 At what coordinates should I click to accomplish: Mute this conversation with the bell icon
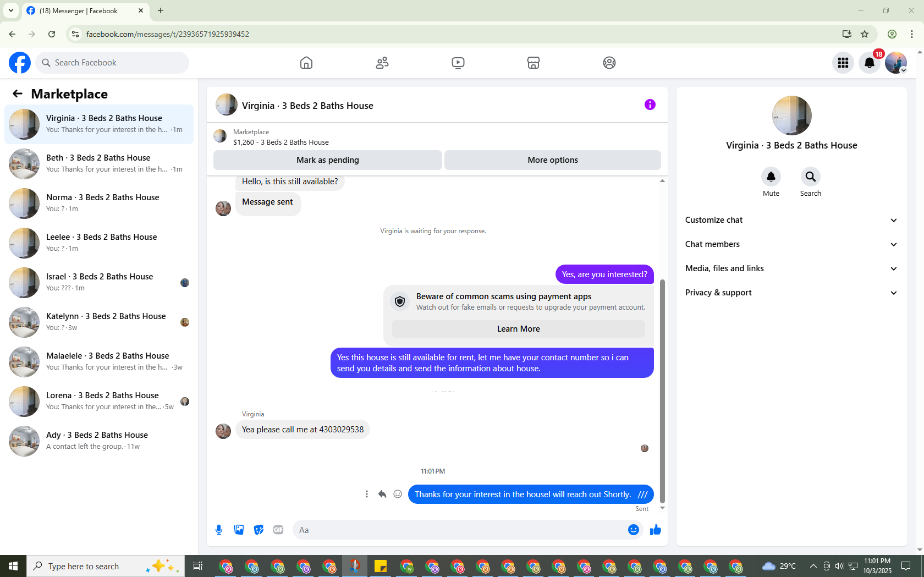771,177
